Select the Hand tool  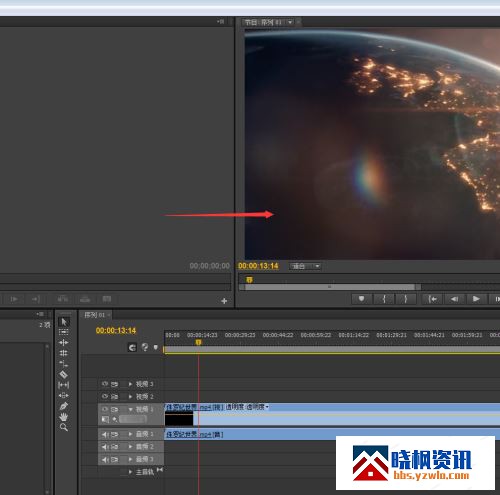(64, 417)
